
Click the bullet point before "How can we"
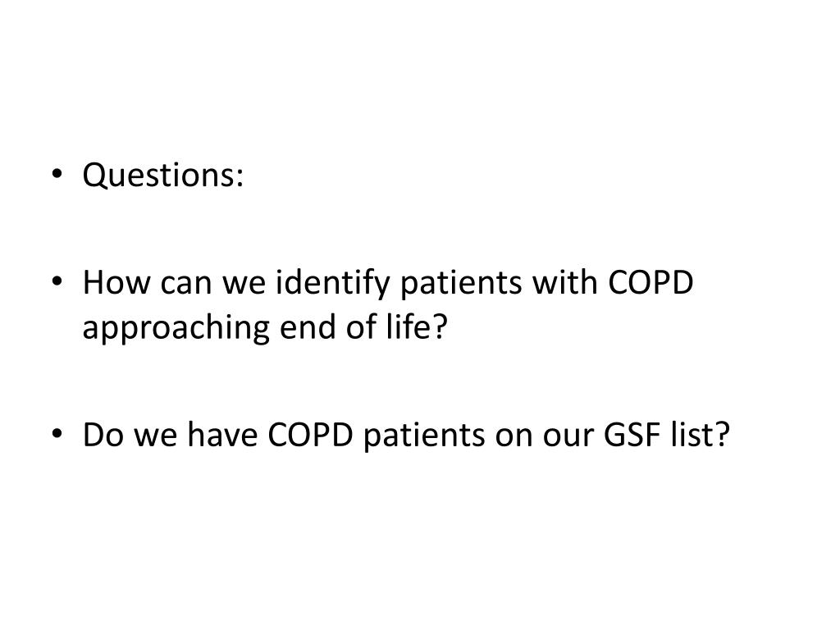click(x=57, y=282)
